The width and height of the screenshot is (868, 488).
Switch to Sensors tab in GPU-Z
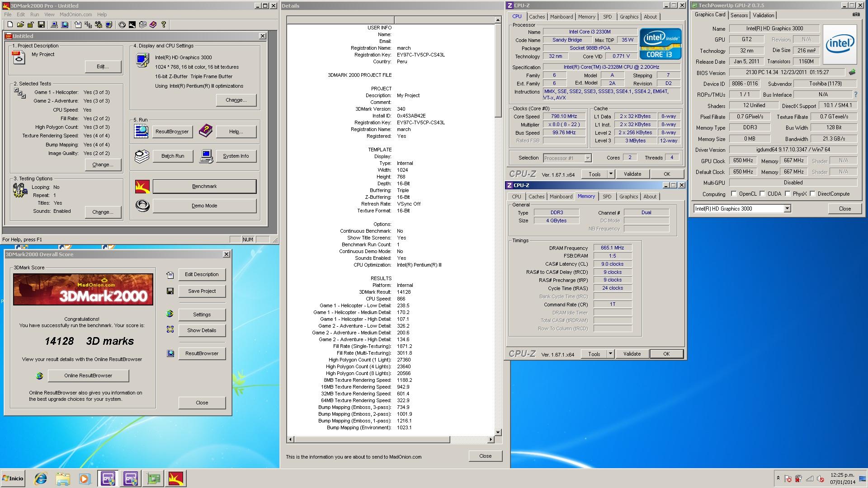click(x=739, y=15)
